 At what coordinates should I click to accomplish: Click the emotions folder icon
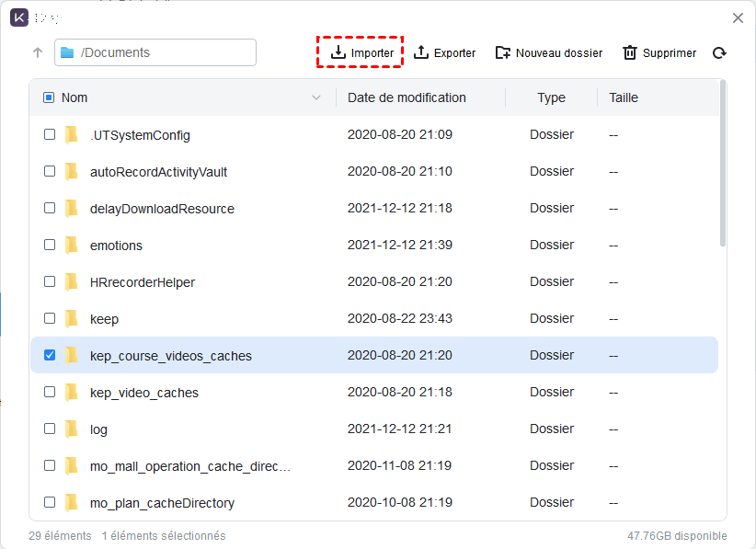point(72,245)
